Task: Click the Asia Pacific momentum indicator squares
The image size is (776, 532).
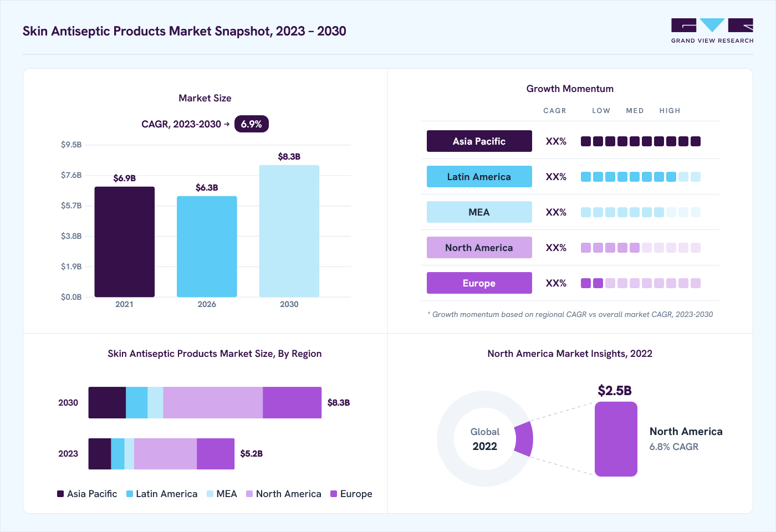Action: click(641, 141)
